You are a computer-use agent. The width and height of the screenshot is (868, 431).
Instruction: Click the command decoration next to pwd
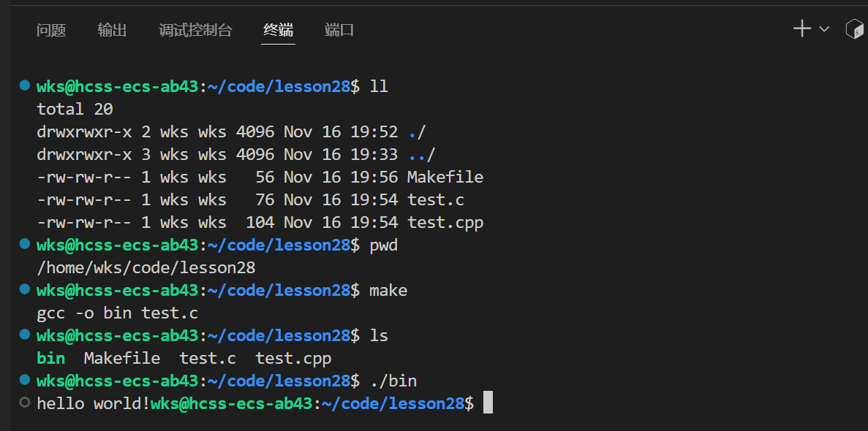click(24, 245)
